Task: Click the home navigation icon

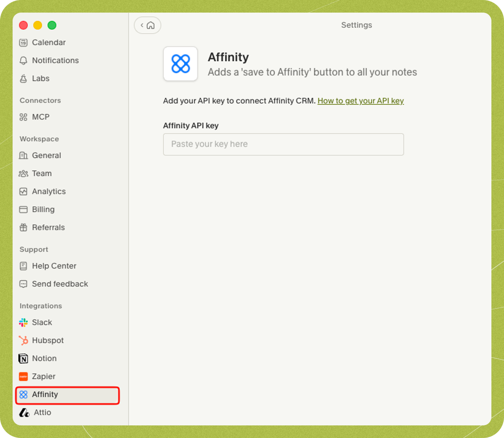Action: click(151, 25)
